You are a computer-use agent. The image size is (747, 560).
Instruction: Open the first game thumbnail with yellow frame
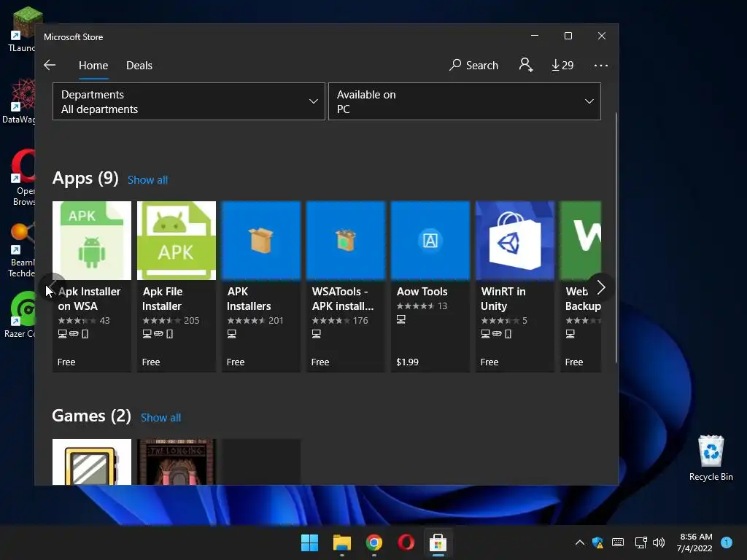tap(91, 462)
